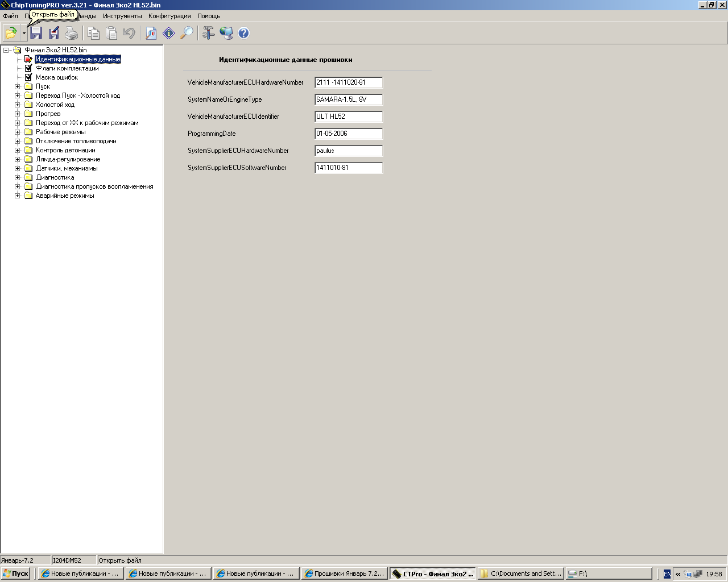Expand hidden tray icons with the « arrow
The image size is (728, 582).
pyautogui.click(x=678, y=574)
